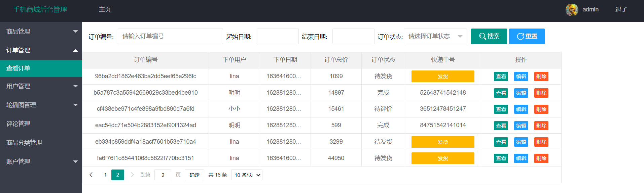This screenshot has height=193, width=644.
Task: Click 发货 for order fa6f76f1c854
Action: coord(443,158)
